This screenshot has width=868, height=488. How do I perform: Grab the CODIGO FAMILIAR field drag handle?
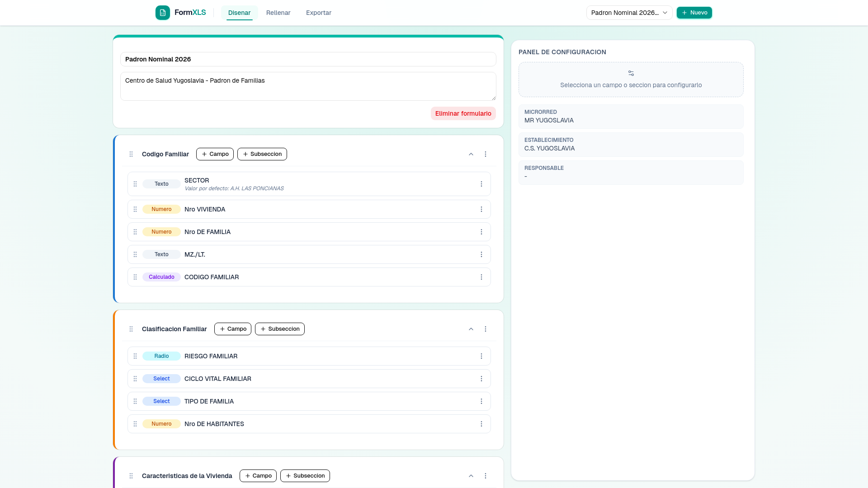[x=135, y=277]
